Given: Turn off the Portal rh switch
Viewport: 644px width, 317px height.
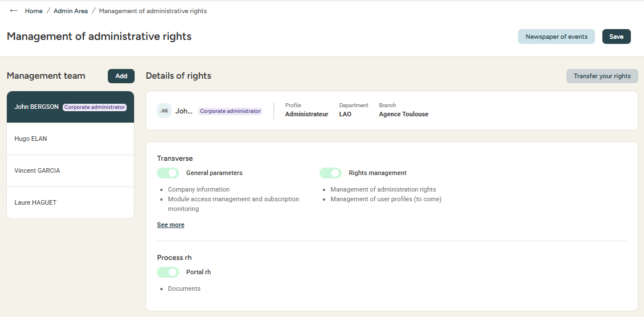Looking at the screenshot, I should click(x=168, y=272).
